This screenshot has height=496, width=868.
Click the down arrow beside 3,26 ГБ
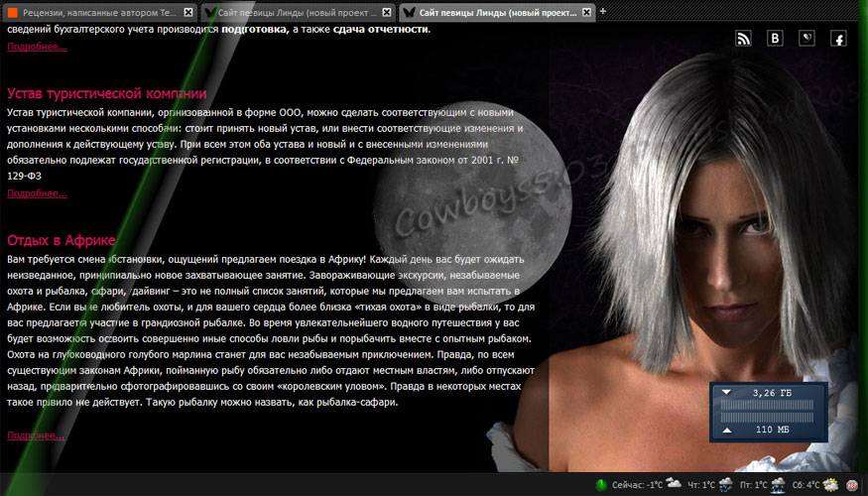click(x=726, y=393)
